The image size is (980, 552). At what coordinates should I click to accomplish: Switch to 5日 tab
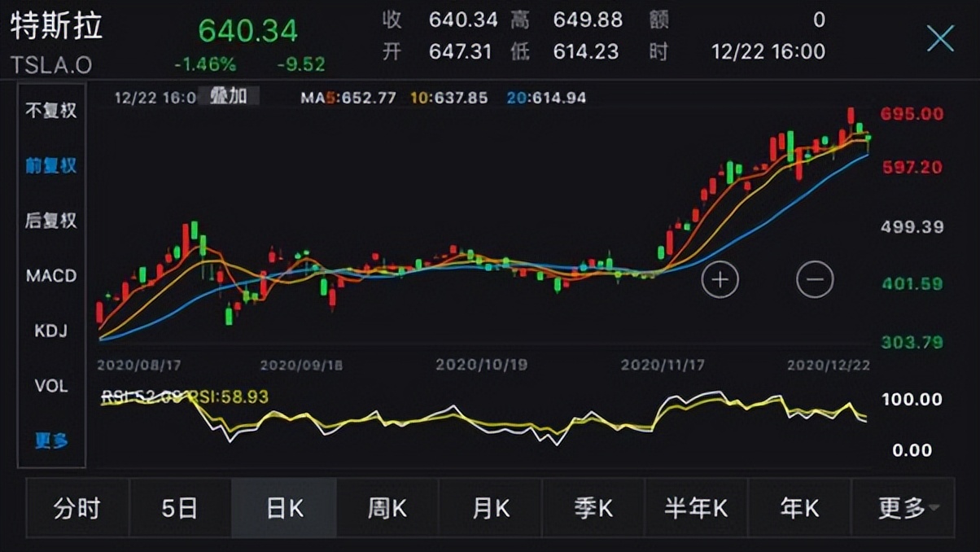[x=180, y=509]
